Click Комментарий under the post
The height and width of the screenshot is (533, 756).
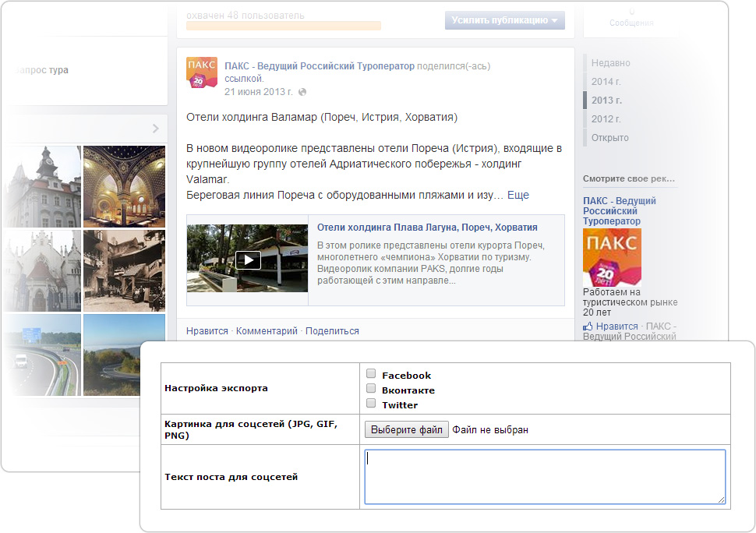click(267, 331)
